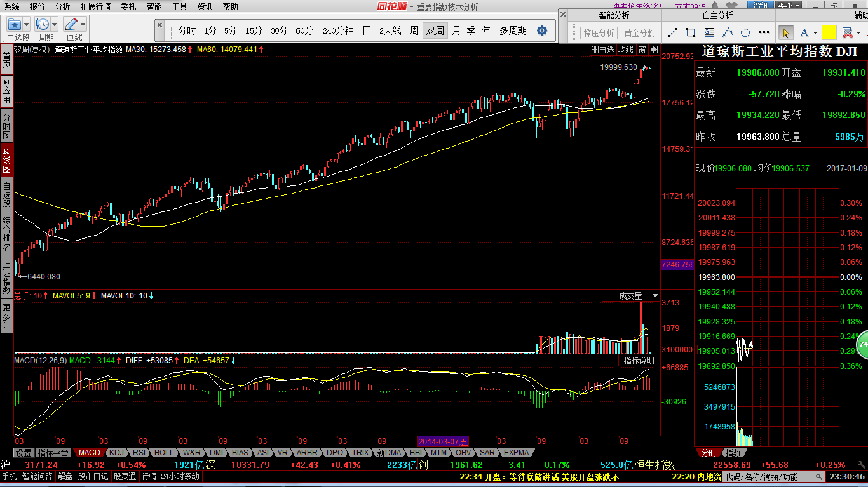Select the ellipse drawing tool
Screen dimensions: 868x487
tap(746, 32)
